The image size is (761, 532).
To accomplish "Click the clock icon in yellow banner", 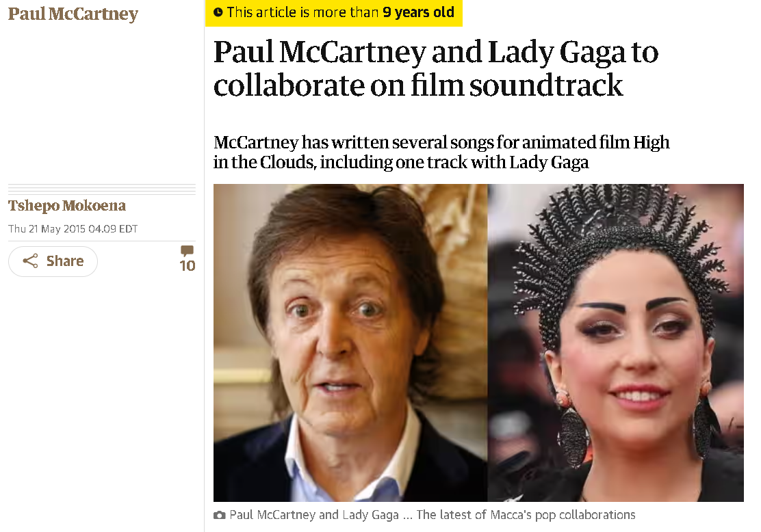I will [218, 12].
